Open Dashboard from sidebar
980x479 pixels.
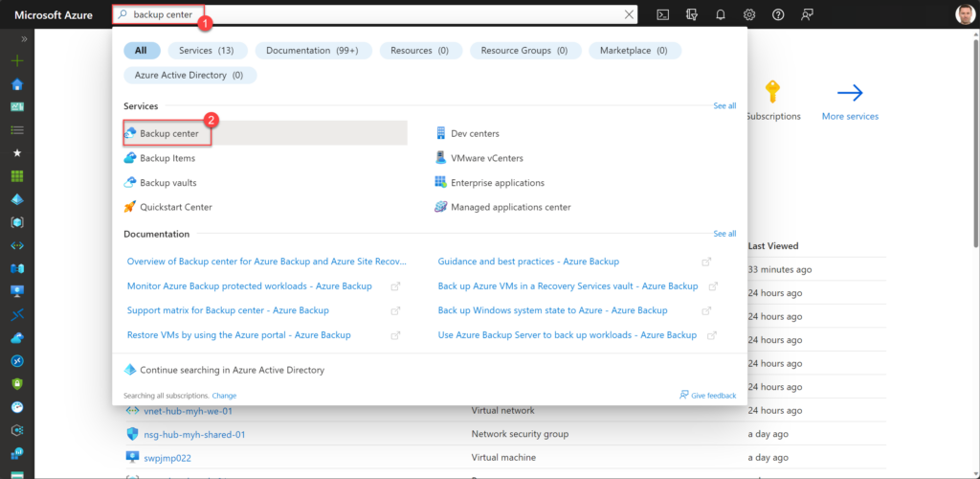pos(17,107)
